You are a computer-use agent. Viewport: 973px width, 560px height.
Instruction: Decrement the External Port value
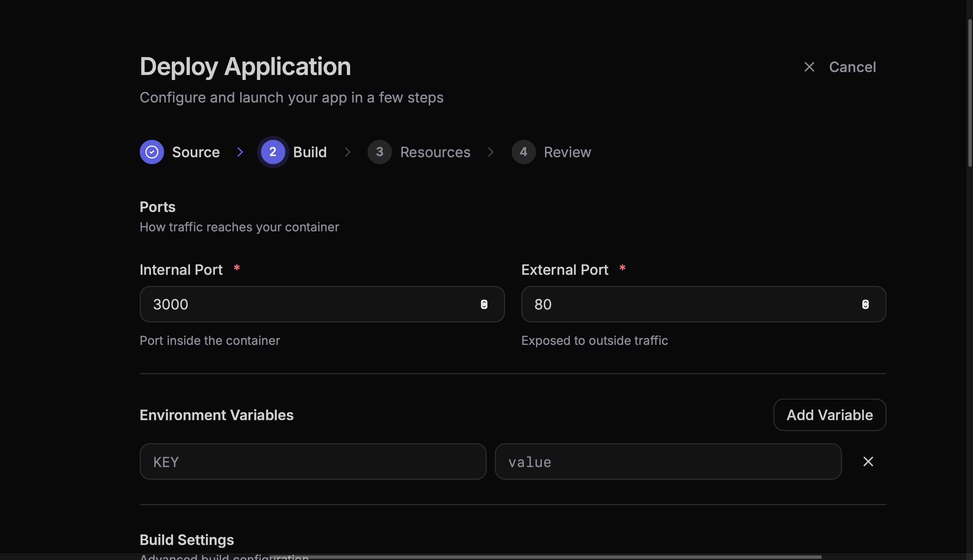pos(865,307)
